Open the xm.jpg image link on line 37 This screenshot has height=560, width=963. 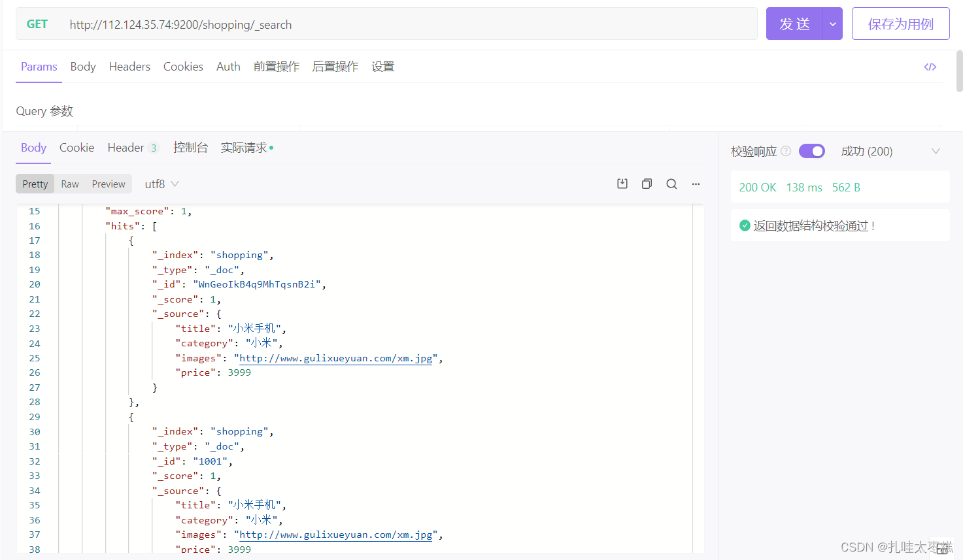[x=335, y=535]
